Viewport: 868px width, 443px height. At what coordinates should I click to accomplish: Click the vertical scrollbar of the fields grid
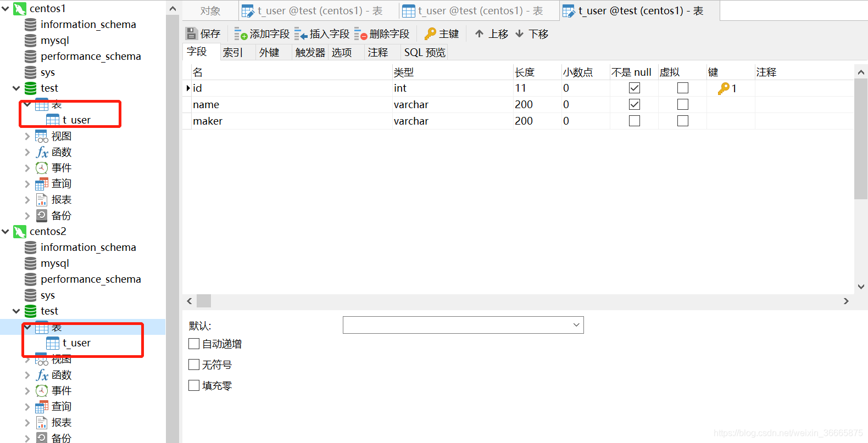pyautogui.click(x=861, y=139)
